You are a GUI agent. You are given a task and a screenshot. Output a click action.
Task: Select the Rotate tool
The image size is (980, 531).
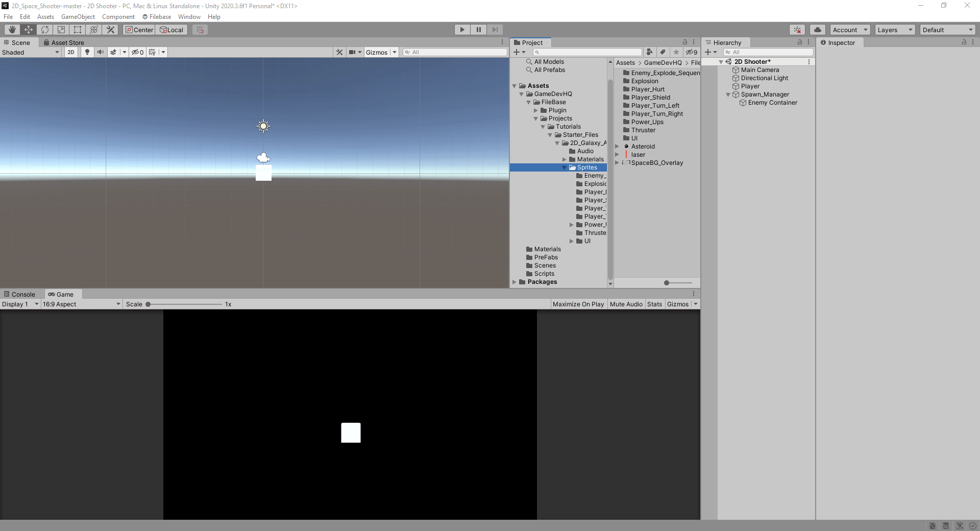[45, 30]
